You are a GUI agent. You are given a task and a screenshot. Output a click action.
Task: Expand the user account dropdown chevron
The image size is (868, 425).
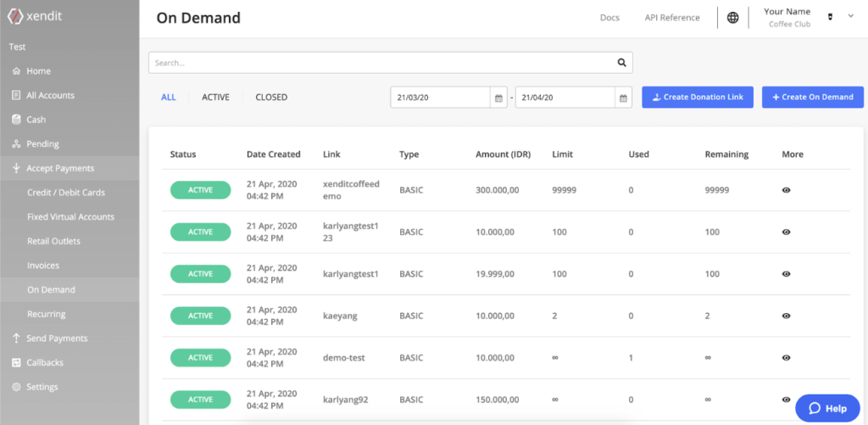(x=851, y=17)
